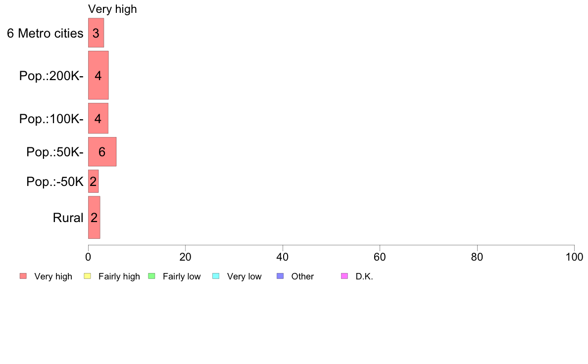Screen dimensions: 588x364
Task: Select the Pop.:50K- bar showing 6
Action: coord(102,151)
